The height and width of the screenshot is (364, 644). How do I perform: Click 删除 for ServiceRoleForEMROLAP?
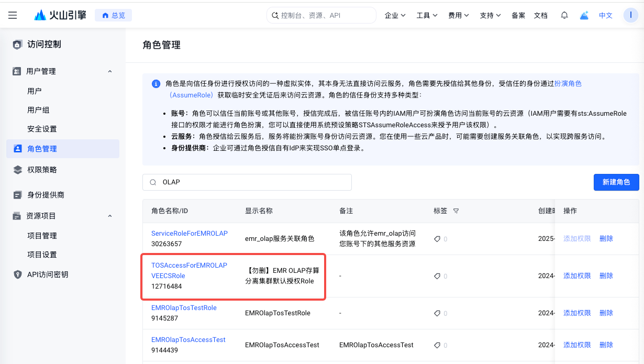(x=606, y=238)
